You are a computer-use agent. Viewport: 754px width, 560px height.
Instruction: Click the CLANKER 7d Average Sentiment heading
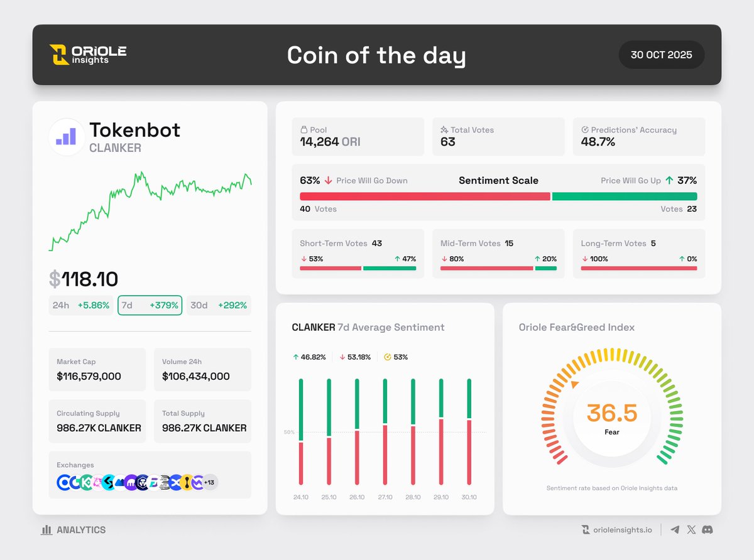(x=368, y=327)
